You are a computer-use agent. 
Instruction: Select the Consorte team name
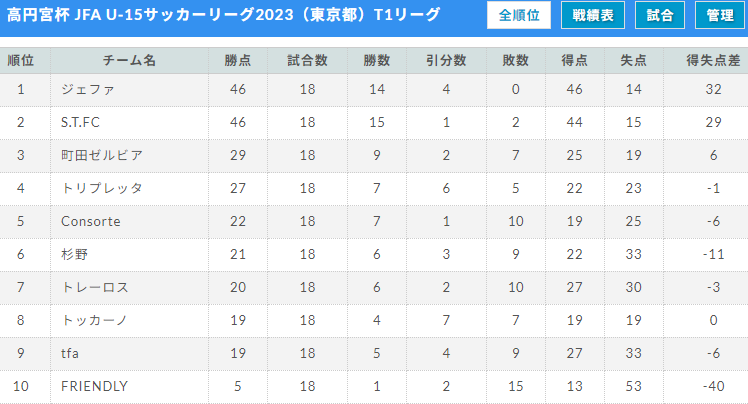[x=91, y=221]
